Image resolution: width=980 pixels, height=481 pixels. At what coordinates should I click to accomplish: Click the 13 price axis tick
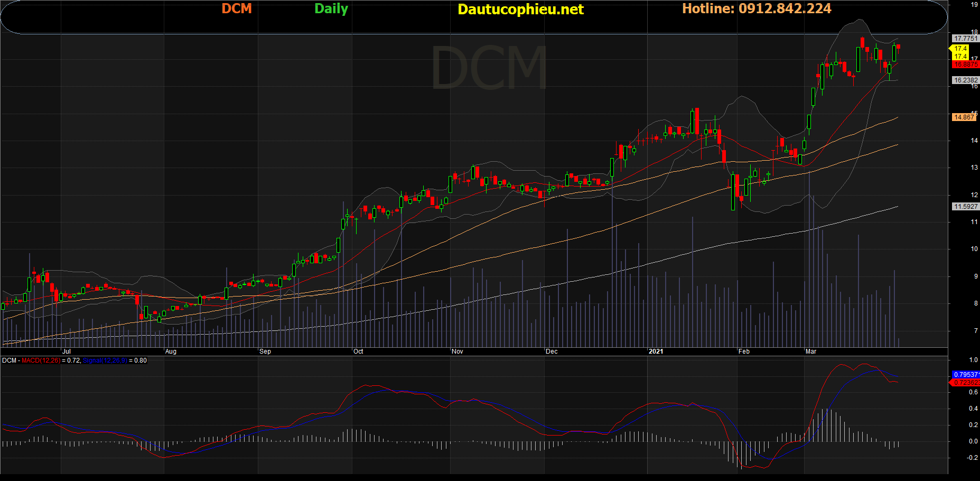coord(974,167)
